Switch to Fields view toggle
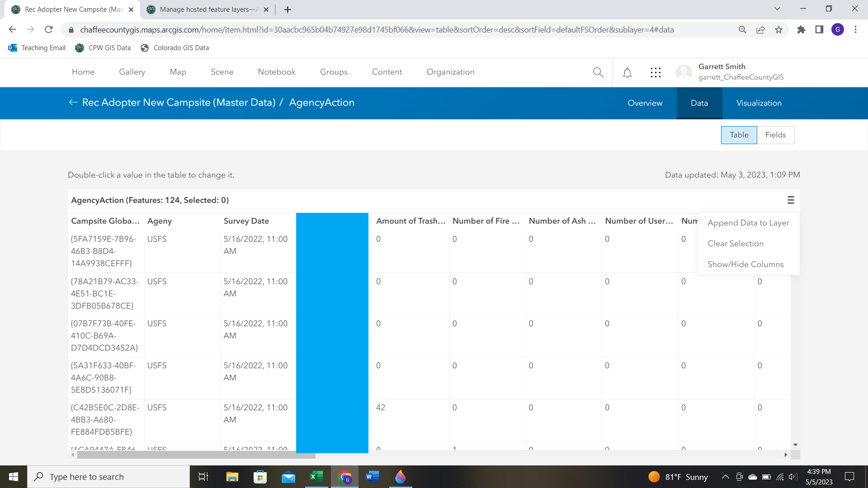This screenshot has width=868, height=488. [x=775, y=135]
